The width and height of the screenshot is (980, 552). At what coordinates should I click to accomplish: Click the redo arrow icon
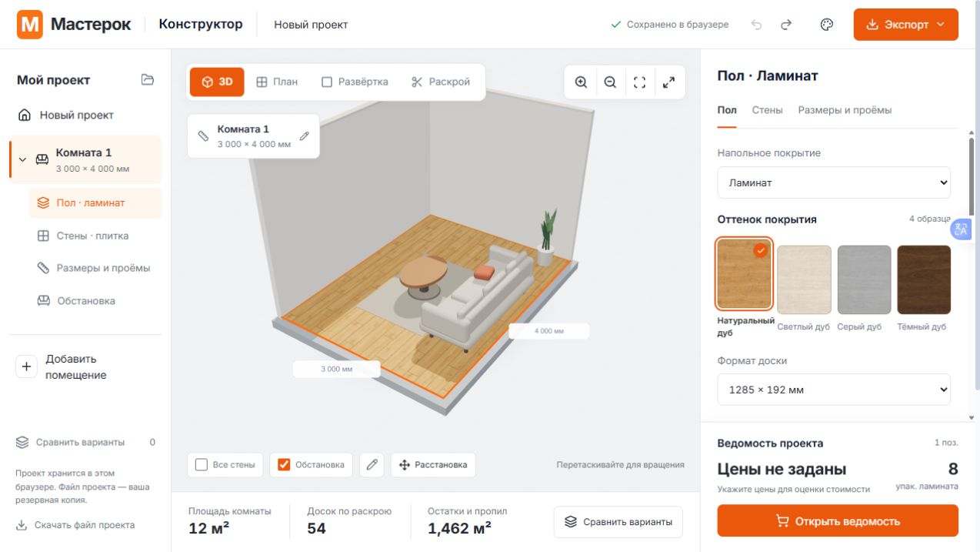[785, 25]
